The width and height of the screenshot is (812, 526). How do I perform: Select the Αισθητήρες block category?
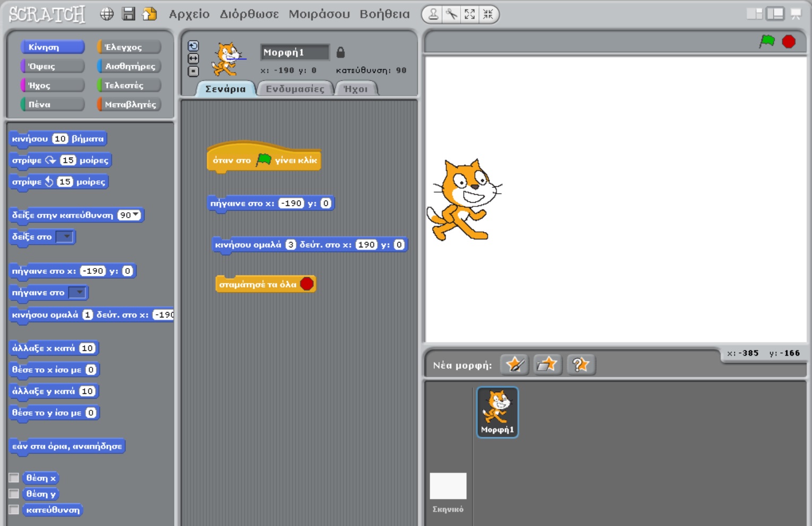[129, 66]
